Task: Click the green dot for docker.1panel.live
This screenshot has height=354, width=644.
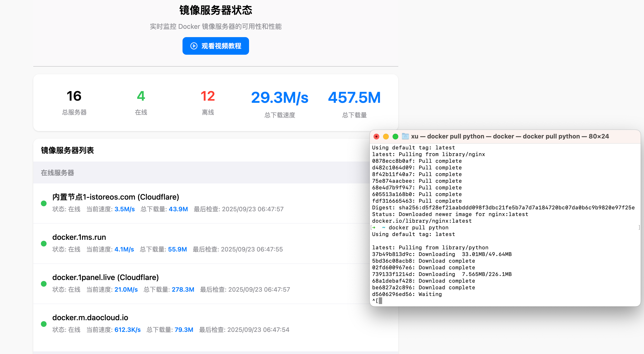Action: (x=44, y=284)
